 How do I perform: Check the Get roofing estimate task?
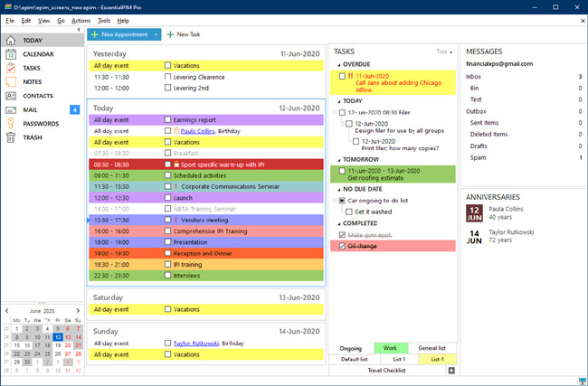click(x=342, y=171)
